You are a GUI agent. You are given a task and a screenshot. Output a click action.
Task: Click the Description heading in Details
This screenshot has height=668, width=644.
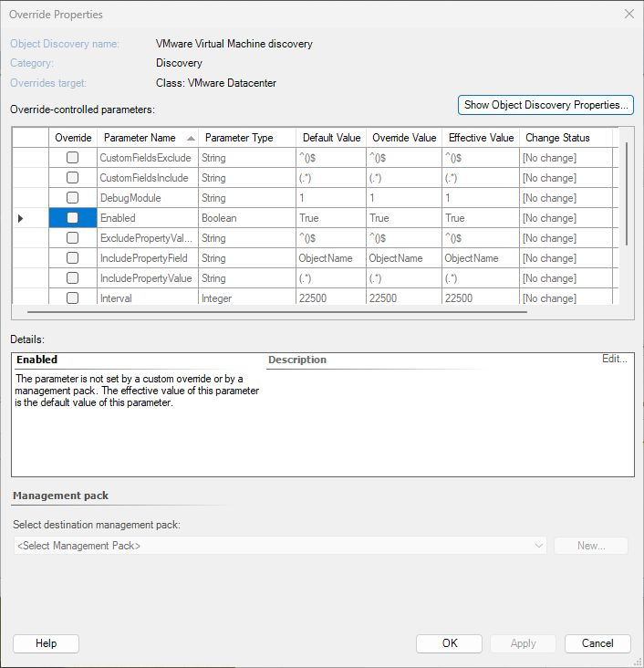point(297,360)
